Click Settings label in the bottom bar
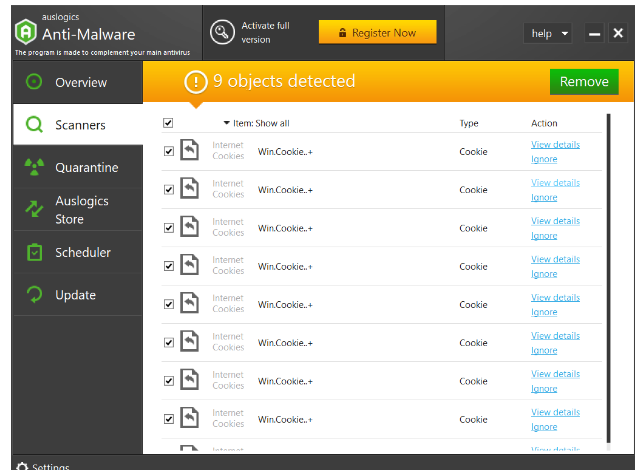The height and width of the screenshot is (472, 636). (51, 468)
